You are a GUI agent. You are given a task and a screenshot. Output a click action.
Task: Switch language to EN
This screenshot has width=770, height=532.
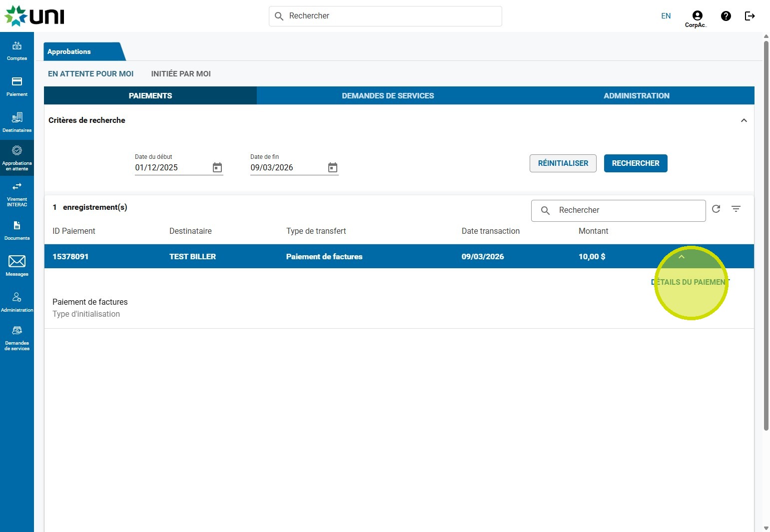click(x=666, y=16)
